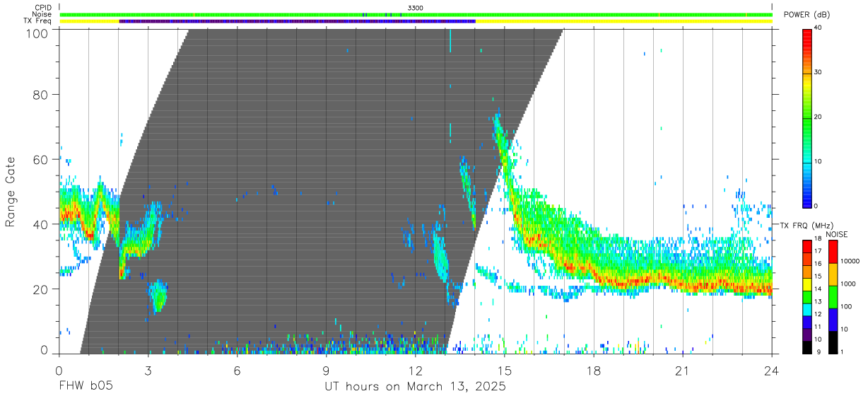Click the POWER (dB) rainbow color bar
This screenshot has height=401, width=868.
[807, 117]
